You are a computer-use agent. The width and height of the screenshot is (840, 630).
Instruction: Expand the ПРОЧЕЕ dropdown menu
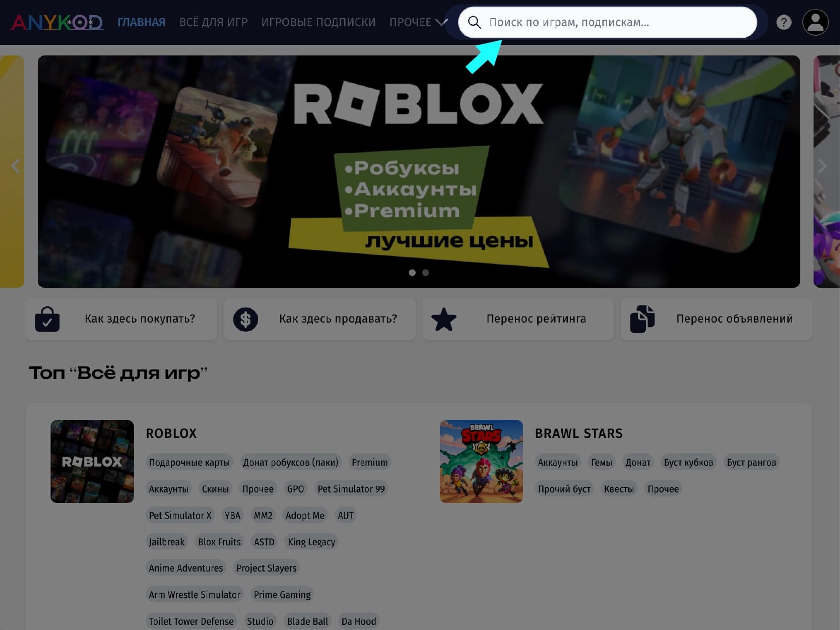[x=418, y=22]
